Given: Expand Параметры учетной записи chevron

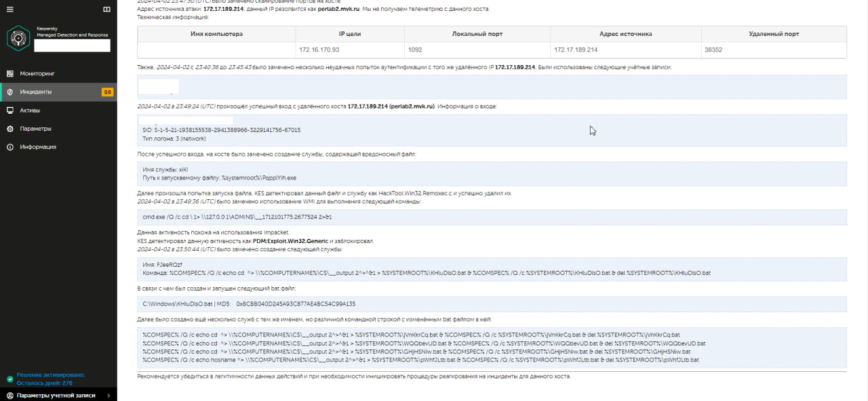Looking at the screenshot, I should click(108, 395).
